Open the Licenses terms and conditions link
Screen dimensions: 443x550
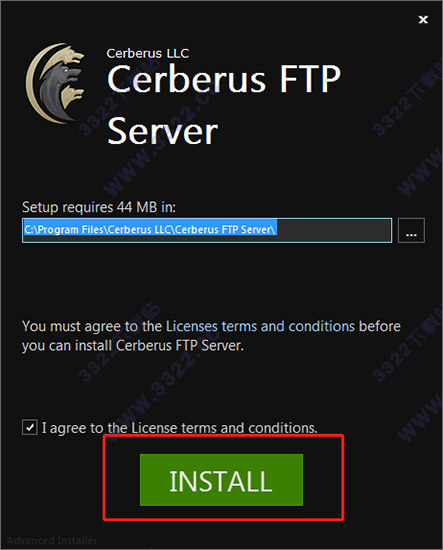pos(260,327)
